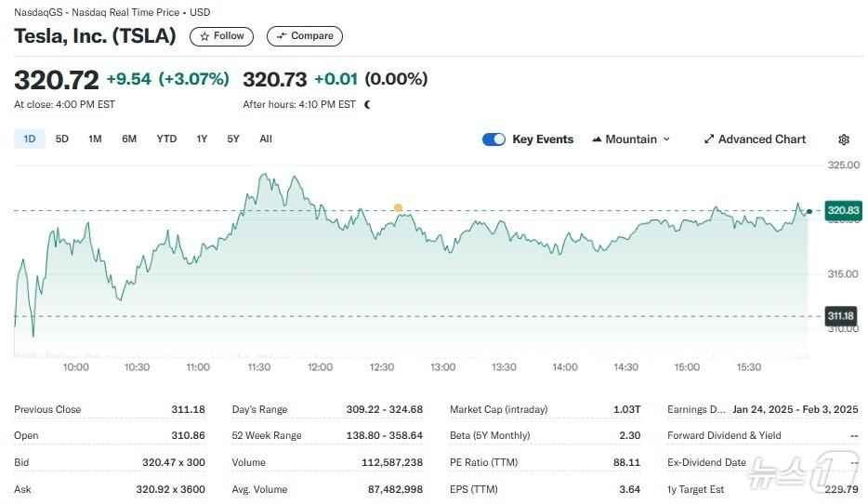Viewport: 868px width, 504px height.
Task: Click the Compare chart icon
Action: pyautogui.click(x=282, y=36)
